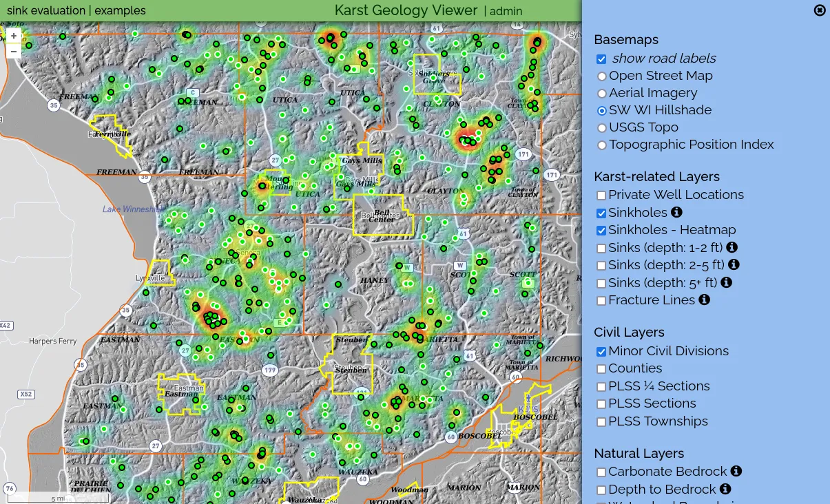Click the Fracture Lines info icon
Viewport: 830px width, 504px height.
[703, 300]
